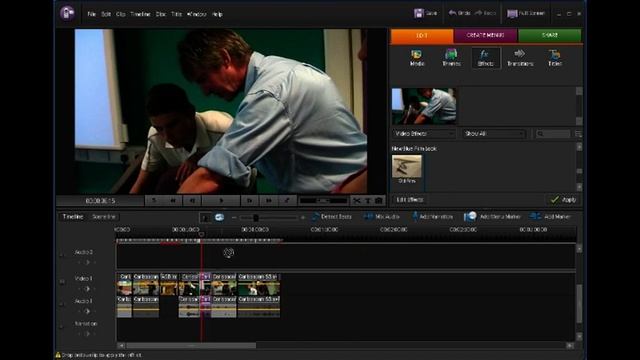Screen dimensions: 640x360
Task: Switch to the Timeline view tab
Action: (x=73, y=217)
